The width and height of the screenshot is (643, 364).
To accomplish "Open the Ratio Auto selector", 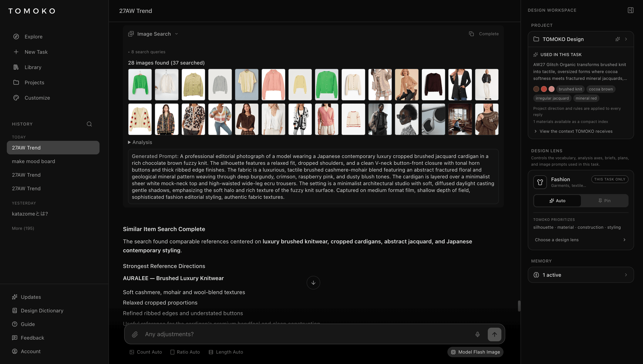I will click(x=185, y=352).
